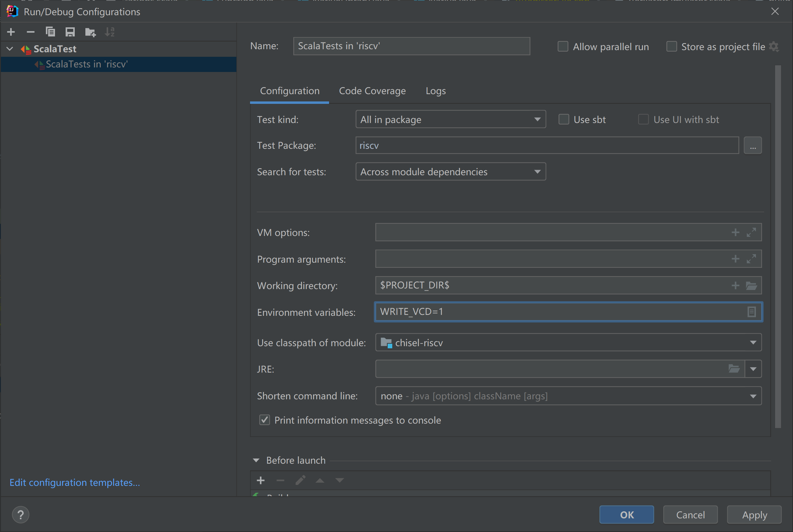Image resolution: width=793 pixels, height=532 pixels.
Task: Browse for a JRE folder
Action: 734,368
